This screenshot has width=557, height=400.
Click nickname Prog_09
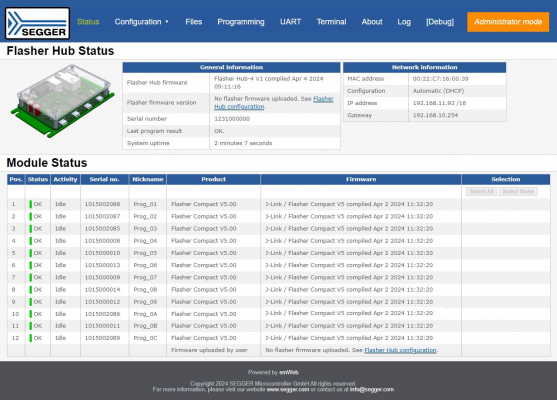[145, 302]
